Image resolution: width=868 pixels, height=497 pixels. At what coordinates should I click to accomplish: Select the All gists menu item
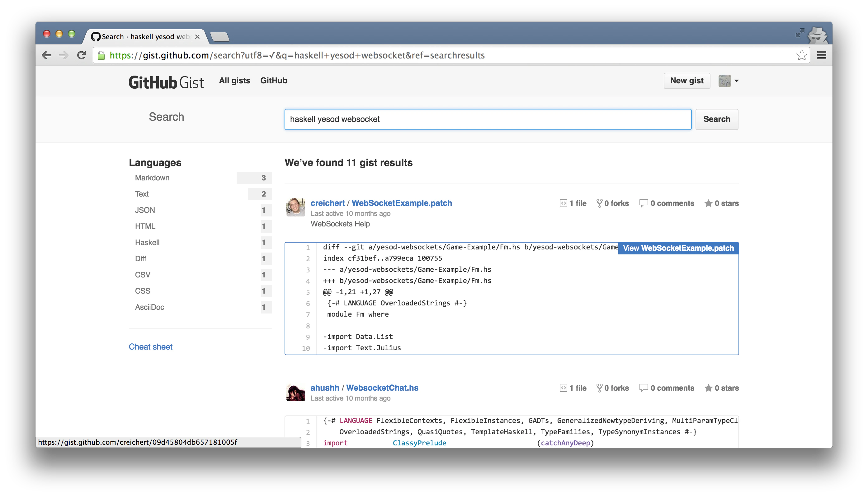pos(234,81)
